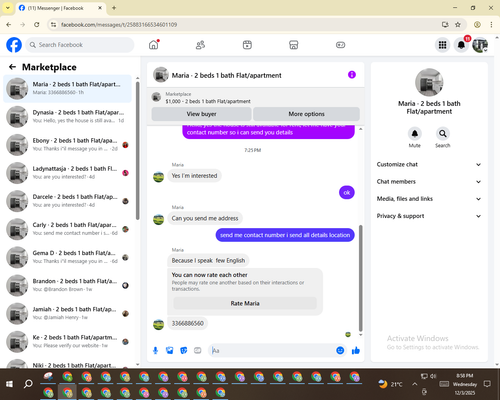The height and width of the screenshot is (400, 500).
Task: Open the weather widget 21°C
Action: pyautogui.click(x=390, y=384)
